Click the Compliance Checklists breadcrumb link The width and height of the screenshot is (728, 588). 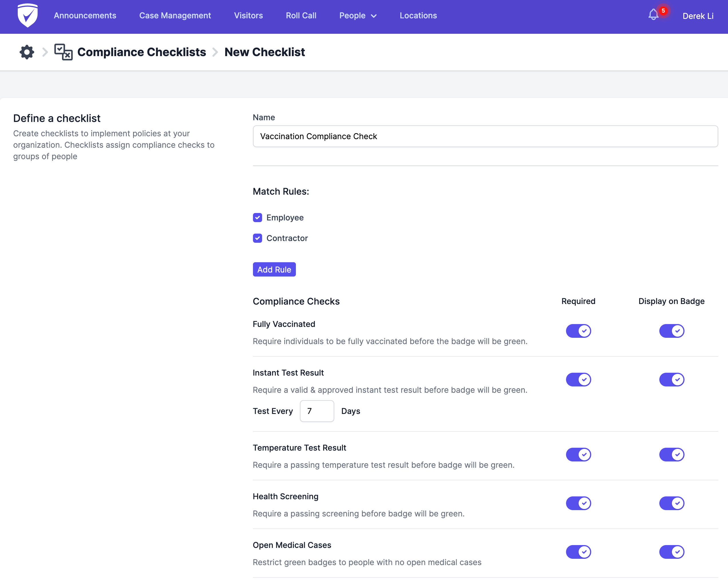(x=142, y=52)
